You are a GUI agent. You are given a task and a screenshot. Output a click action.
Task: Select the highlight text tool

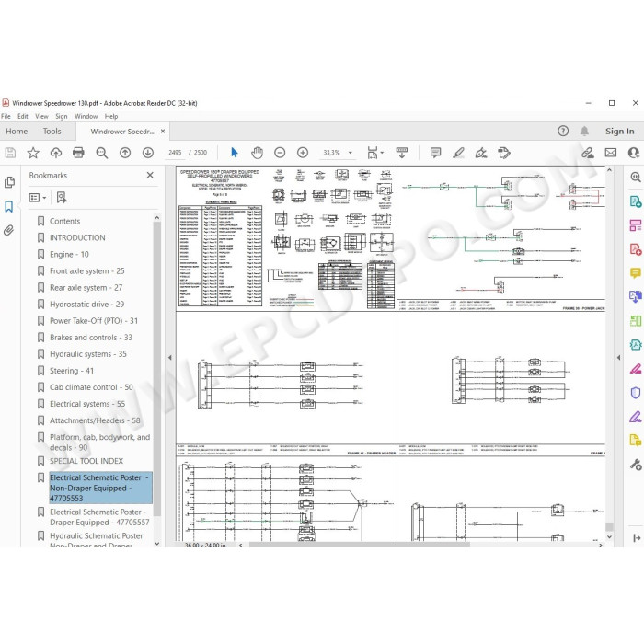(x=458, y=153)
